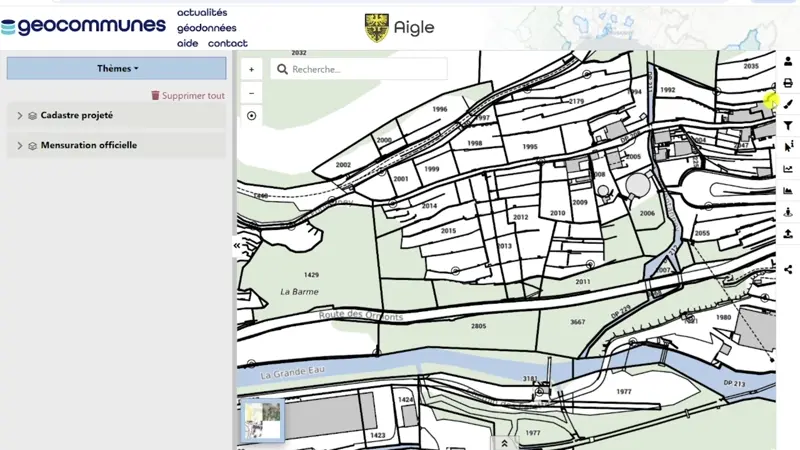
Task: Collapse the left side panel
Action: pyautogui.click(x=238, y=245)
